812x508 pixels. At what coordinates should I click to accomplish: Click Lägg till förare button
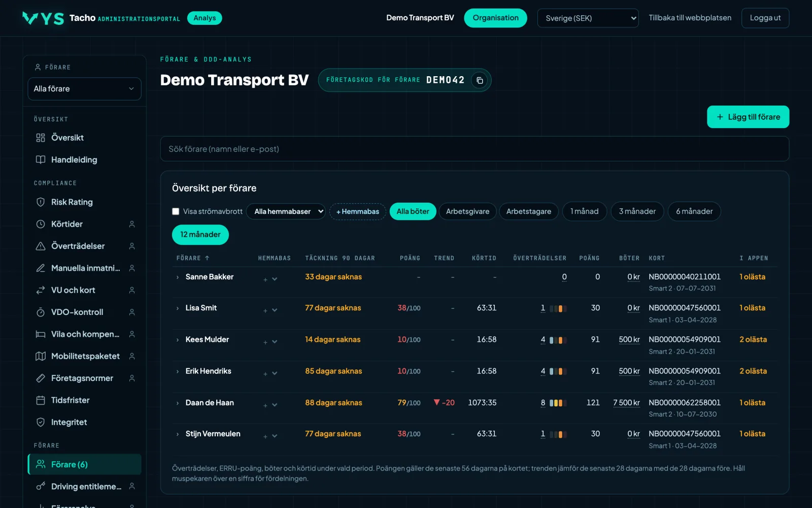coord(748,117)
